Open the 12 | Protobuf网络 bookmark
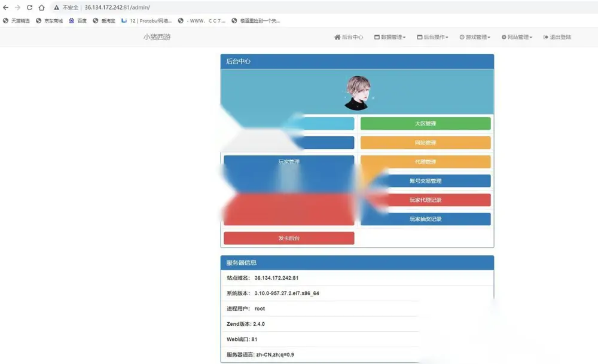This screenshot has width=598, height=364. tap(147, 20)
